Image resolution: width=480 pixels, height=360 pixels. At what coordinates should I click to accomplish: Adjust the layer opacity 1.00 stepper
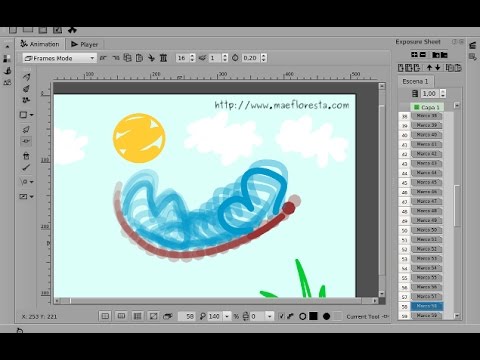tap(443, 94)
